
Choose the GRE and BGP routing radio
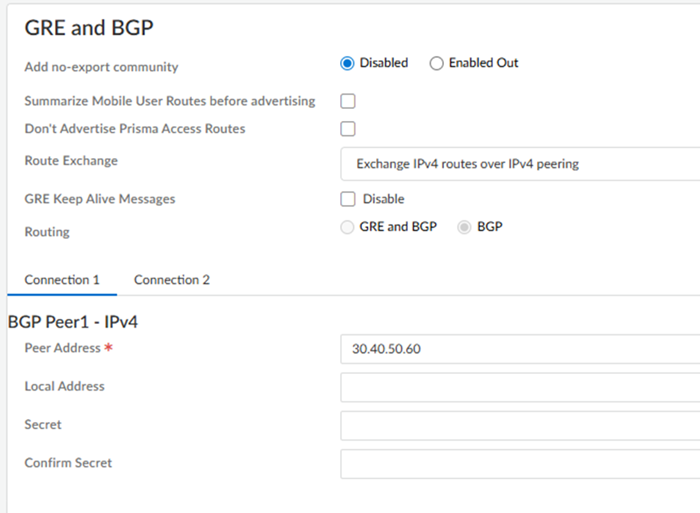tap(348, 227)
